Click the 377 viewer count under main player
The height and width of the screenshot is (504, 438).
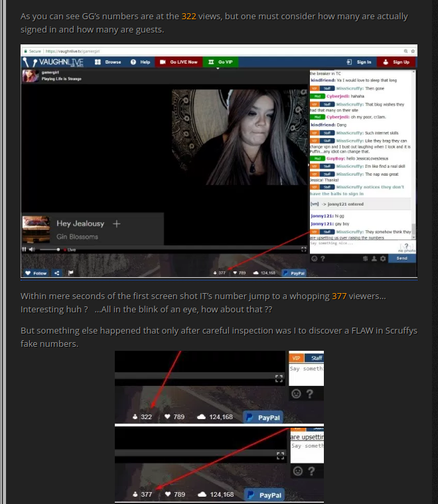pos(220,273)
